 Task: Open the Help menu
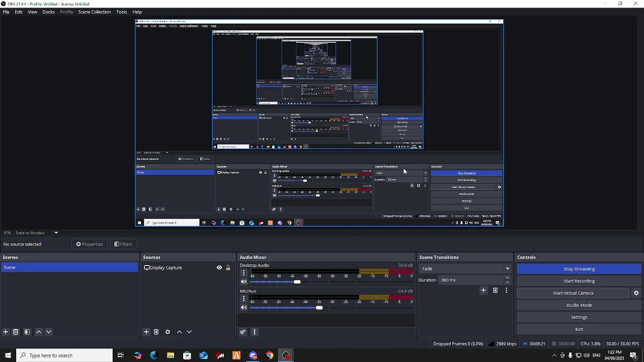(x=137, y=12)
